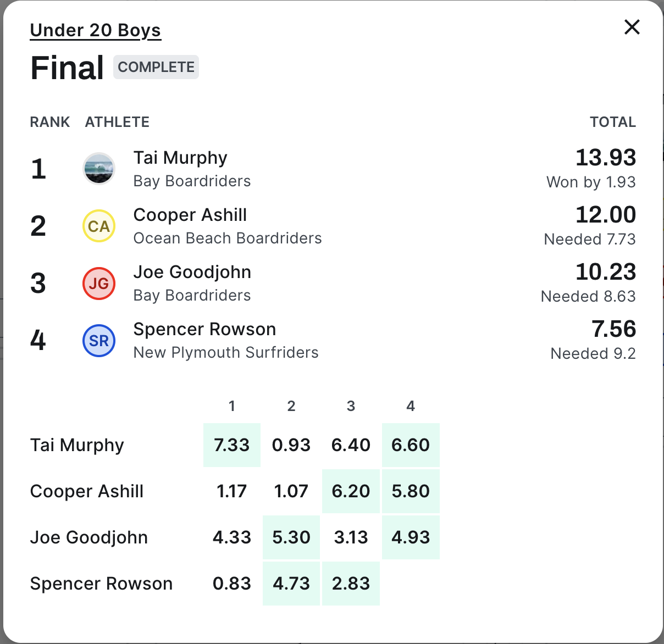The width and height of the screenshot is (664, 644).
Task: Click Cooper Ashill's 6.20 wave score
Action: (x=351, y=491)
